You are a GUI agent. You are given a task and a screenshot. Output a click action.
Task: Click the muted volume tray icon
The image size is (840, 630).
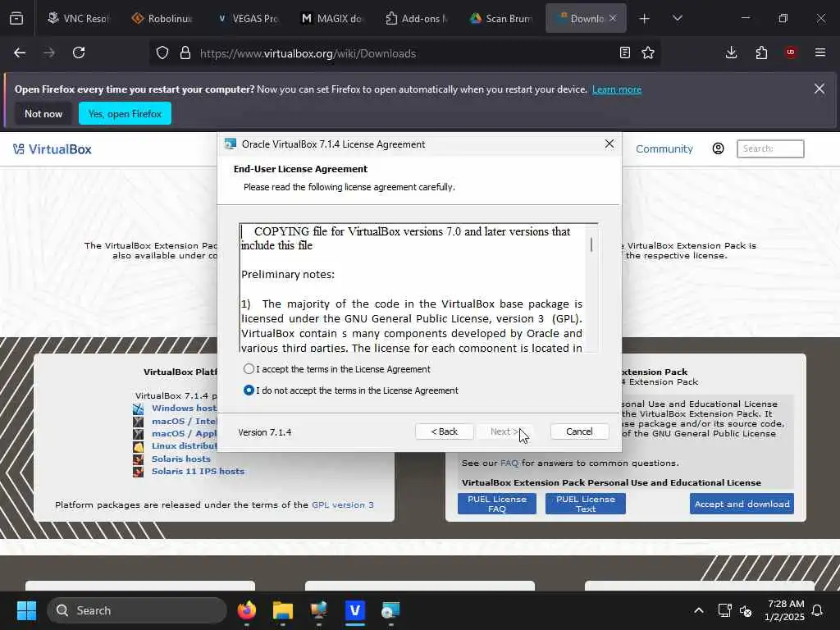[x=745, y=610]
